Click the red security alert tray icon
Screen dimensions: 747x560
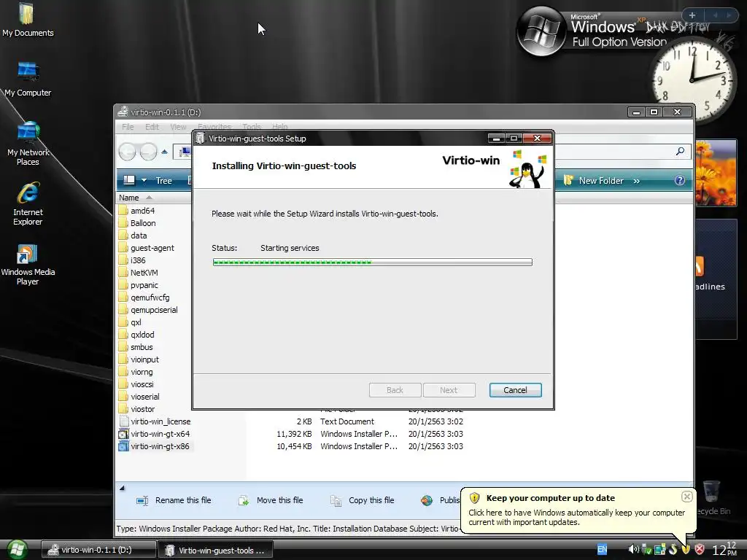tap(700, 550)
